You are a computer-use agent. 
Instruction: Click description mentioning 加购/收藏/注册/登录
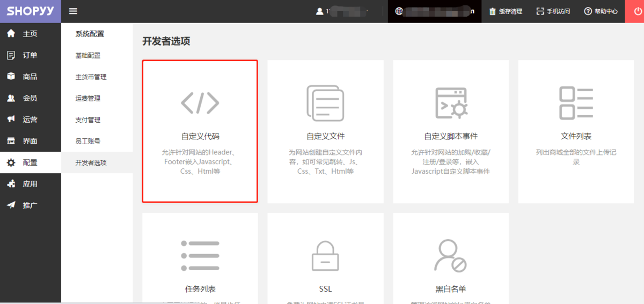click(x=451, y=162)
